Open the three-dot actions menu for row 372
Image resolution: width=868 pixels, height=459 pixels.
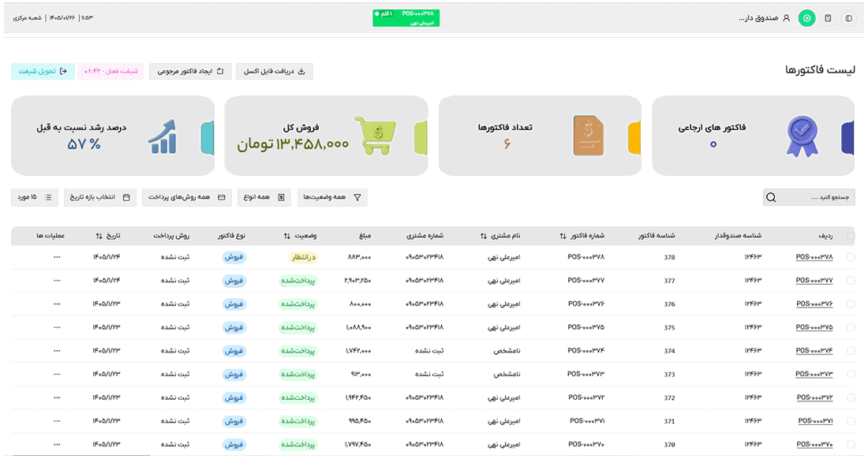click(57, 397)
